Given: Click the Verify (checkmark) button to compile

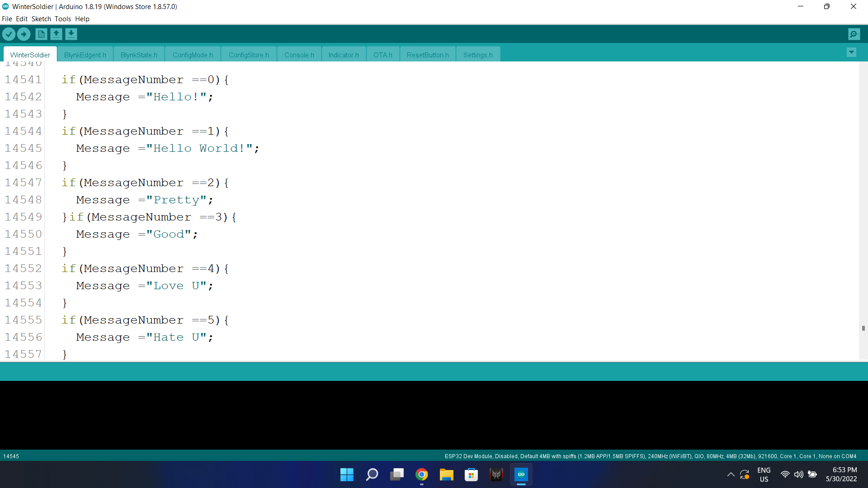Looking at the screenshot, I should (9, 34).
